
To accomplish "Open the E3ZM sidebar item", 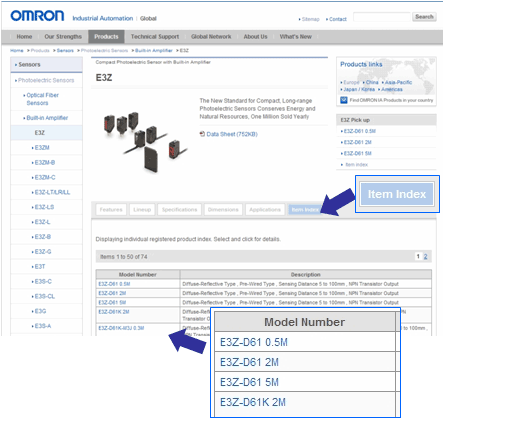I will 42,148.
